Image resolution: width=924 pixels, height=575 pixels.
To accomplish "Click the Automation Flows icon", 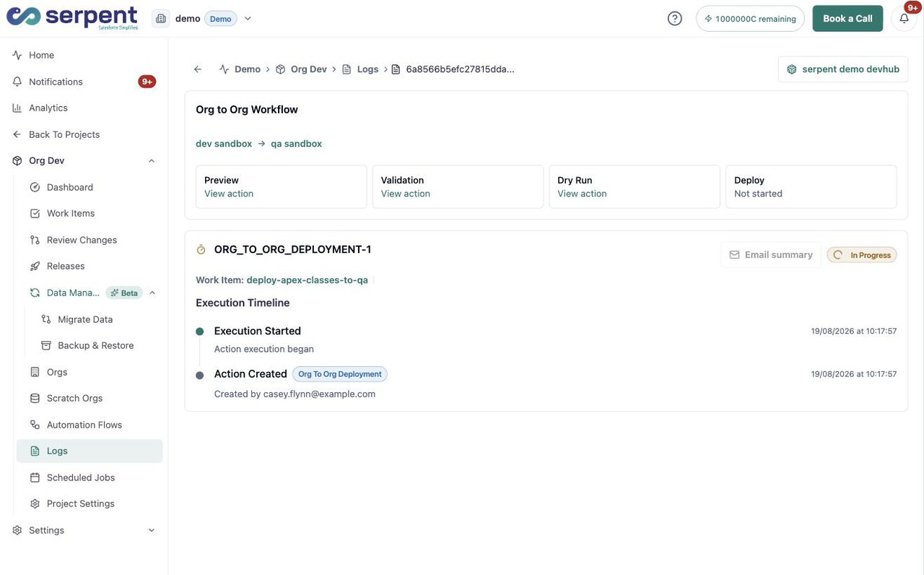I will [x=35, y=425].
